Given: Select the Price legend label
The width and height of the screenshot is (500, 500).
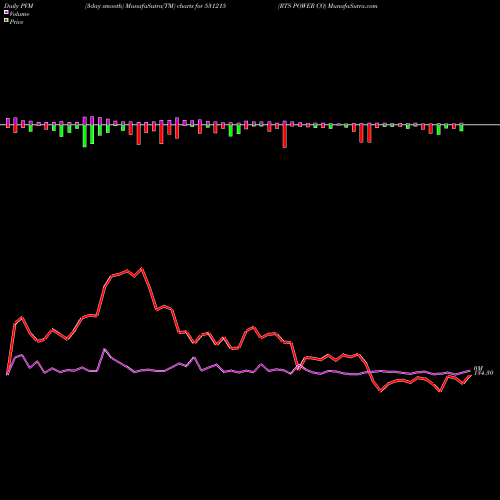Looking at the screenshot, I should [x=16, y=22].
